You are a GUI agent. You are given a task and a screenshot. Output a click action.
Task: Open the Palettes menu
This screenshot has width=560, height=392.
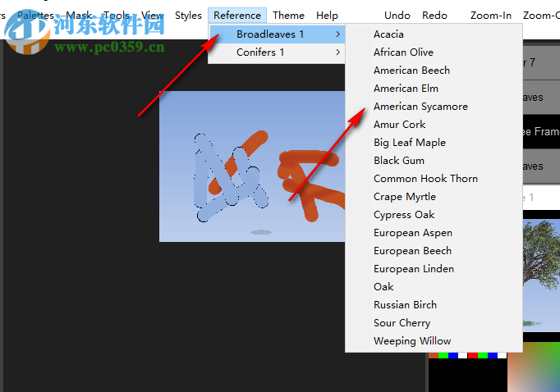[35, 16]
